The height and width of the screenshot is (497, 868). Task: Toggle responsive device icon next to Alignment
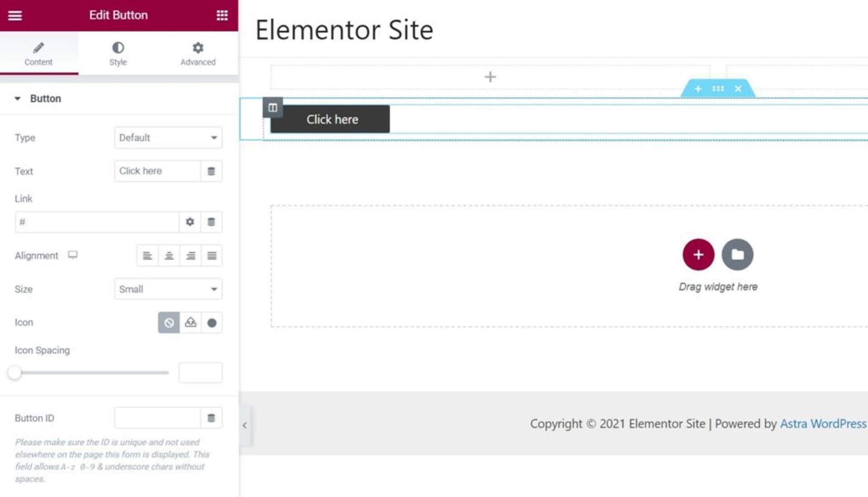pos(73,255)
